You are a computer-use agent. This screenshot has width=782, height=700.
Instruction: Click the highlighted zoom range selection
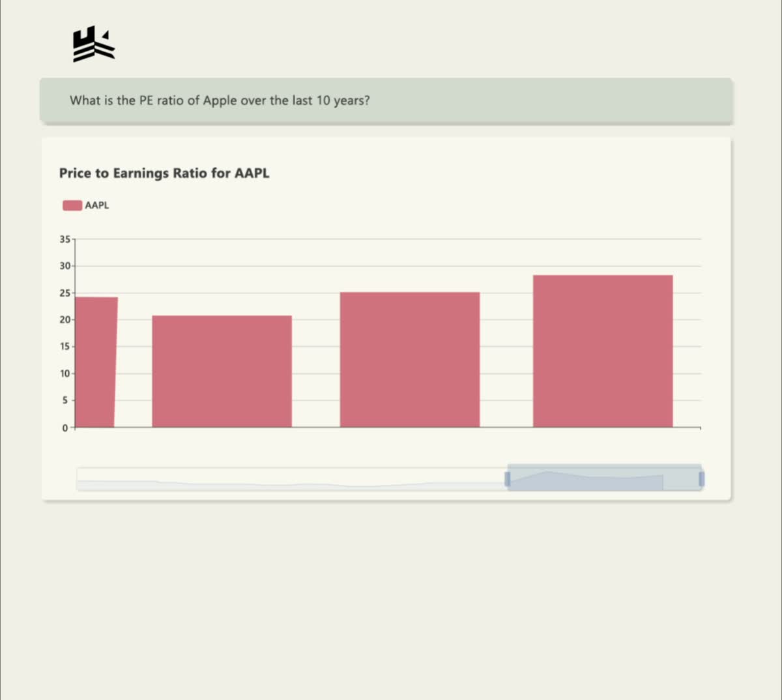[x=604, y=478]
